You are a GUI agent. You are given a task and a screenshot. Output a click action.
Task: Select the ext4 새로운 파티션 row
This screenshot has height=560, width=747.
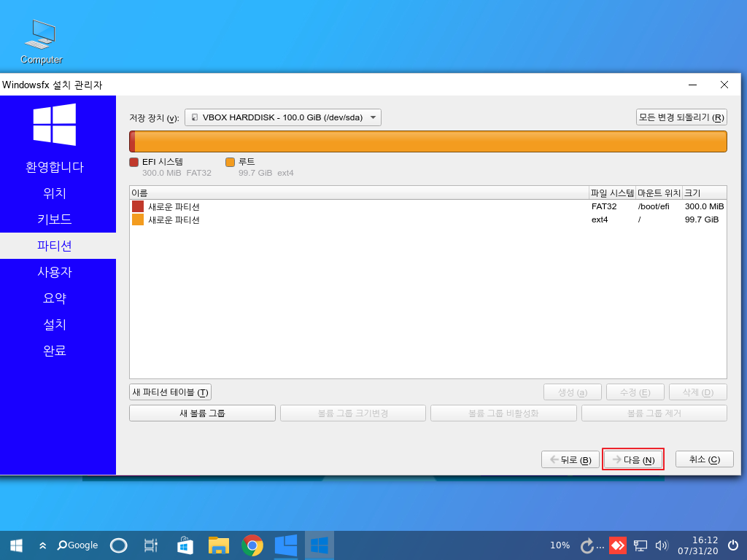click(x=427, y=219)
